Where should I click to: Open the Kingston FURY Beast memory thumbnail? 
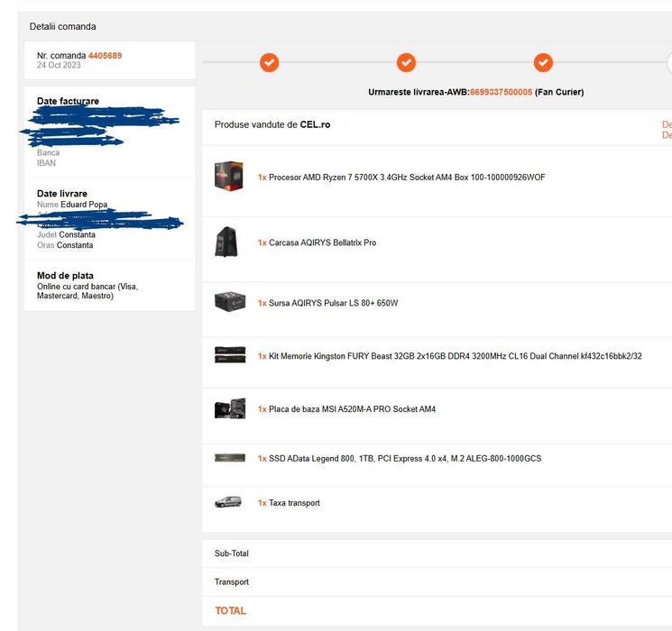[230, 354]
